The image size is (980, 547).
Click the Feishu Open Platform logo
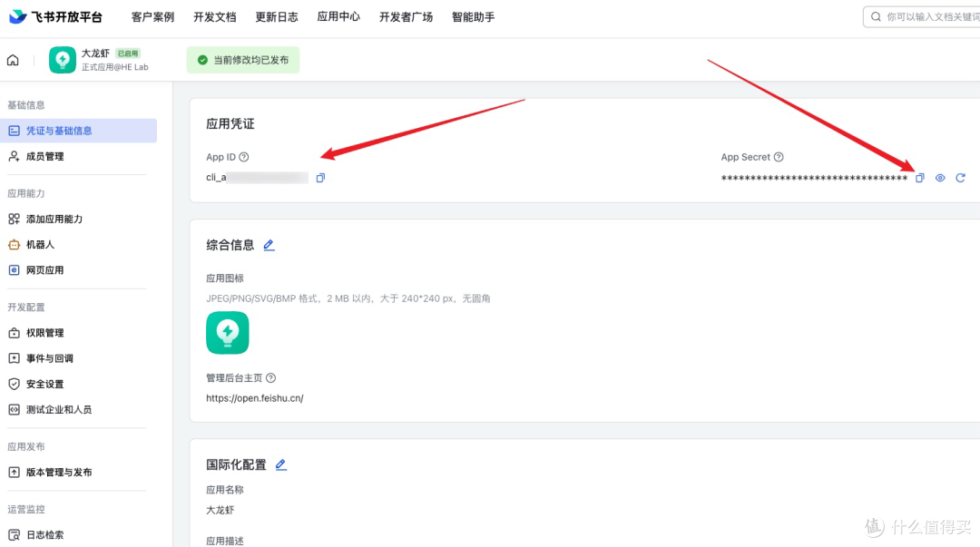(55, 17)
